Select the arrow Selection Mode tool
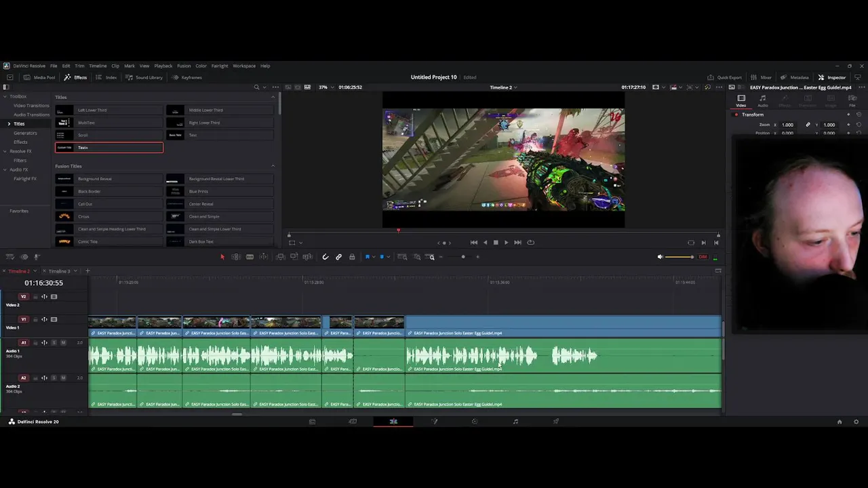868x488 pixels. tap(222, 257)
